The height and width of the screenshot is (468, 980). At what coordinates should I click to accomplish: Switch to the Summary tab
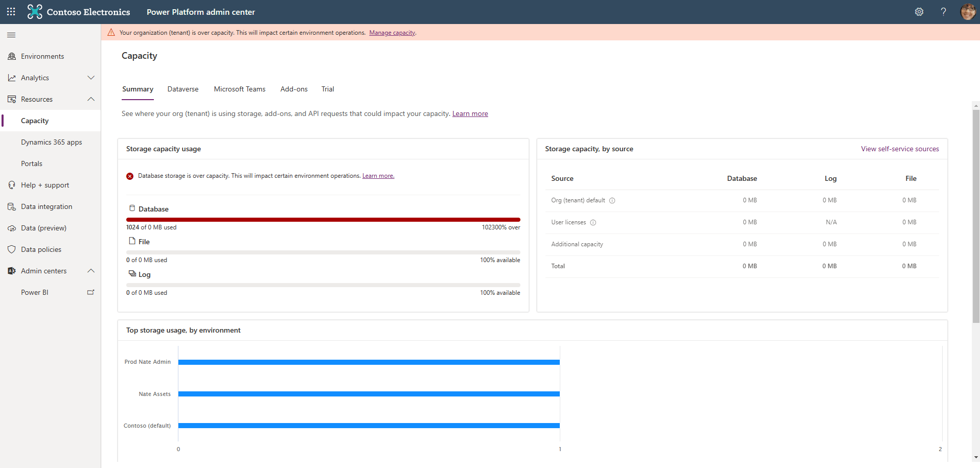click(138, 89)
